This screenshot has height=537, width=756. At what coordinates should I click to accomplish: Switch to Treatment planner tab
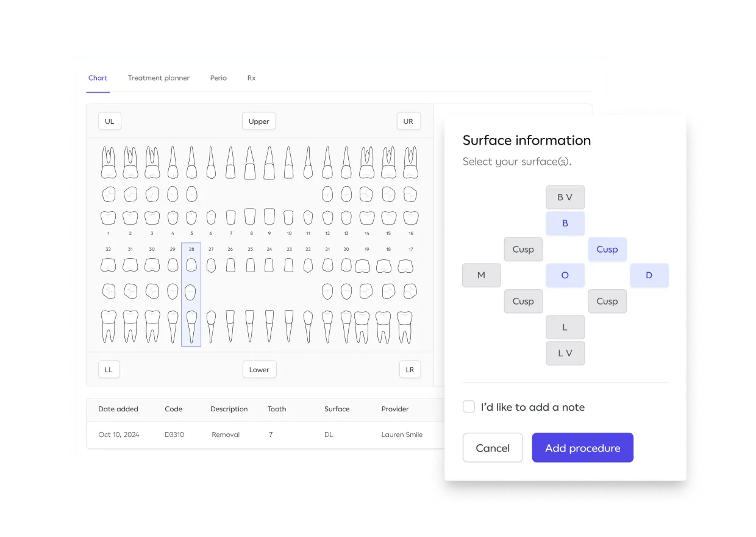tap(159, 78)
